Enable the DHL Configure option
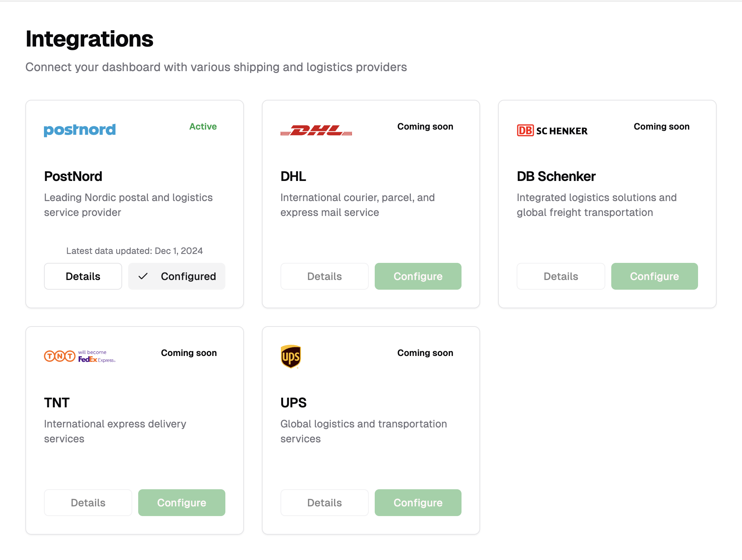 (418, 276)
